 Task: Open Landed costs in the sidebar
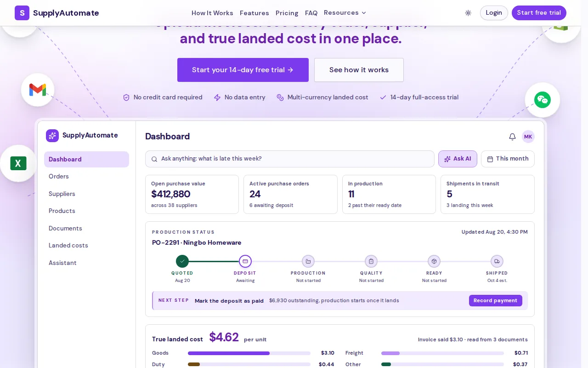coord(86,246)
